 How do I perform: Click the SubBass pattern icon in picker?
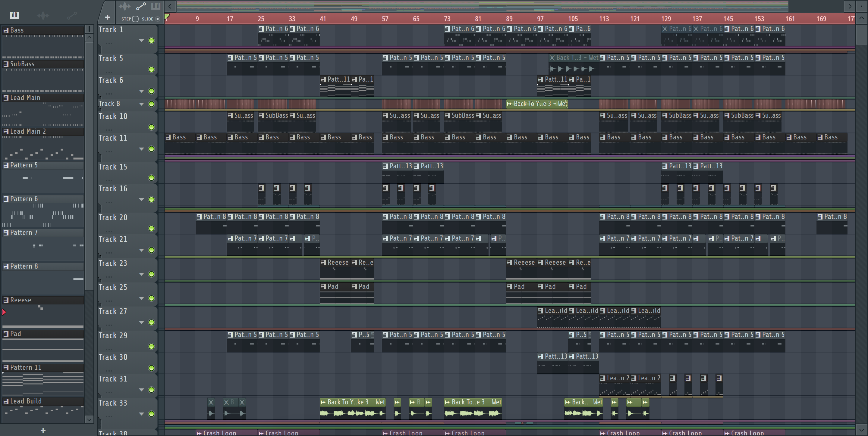coord(6,64)
